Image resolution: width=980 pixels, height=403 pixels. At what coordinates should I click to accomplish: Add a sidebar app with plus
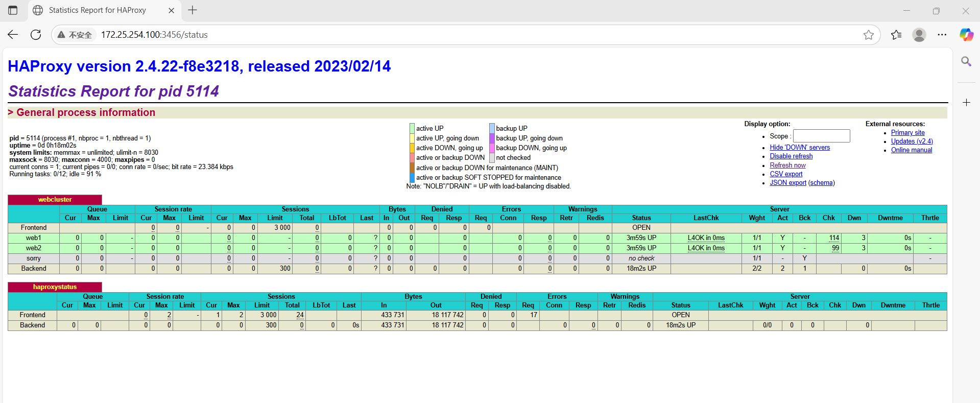966,103
